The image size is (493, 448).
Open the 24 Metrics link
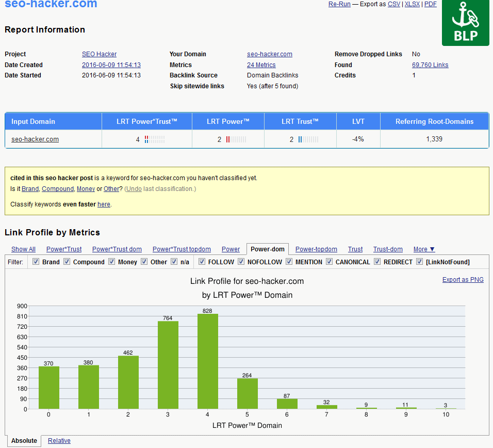click(x=261, y=65)
